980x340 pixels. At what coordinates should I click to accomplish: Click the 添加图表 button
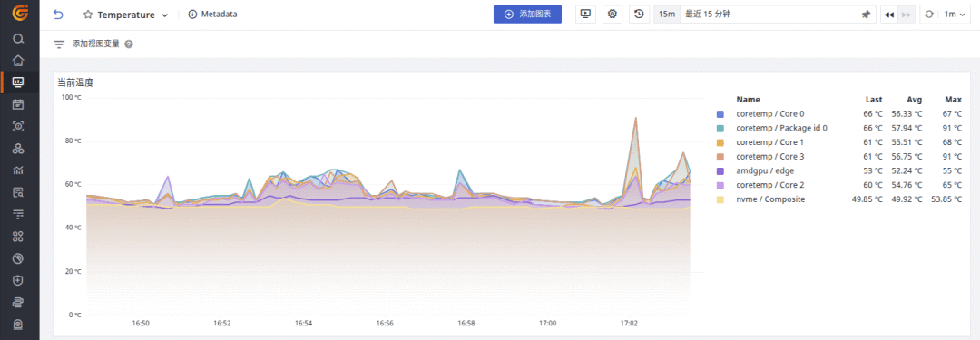point(527,15)
